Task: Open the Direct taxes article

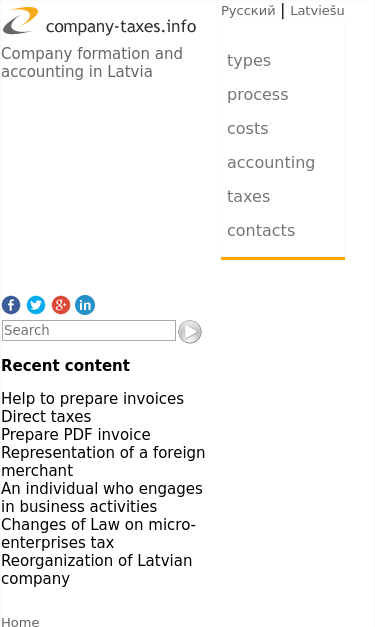Action: [x=46, y=417]
